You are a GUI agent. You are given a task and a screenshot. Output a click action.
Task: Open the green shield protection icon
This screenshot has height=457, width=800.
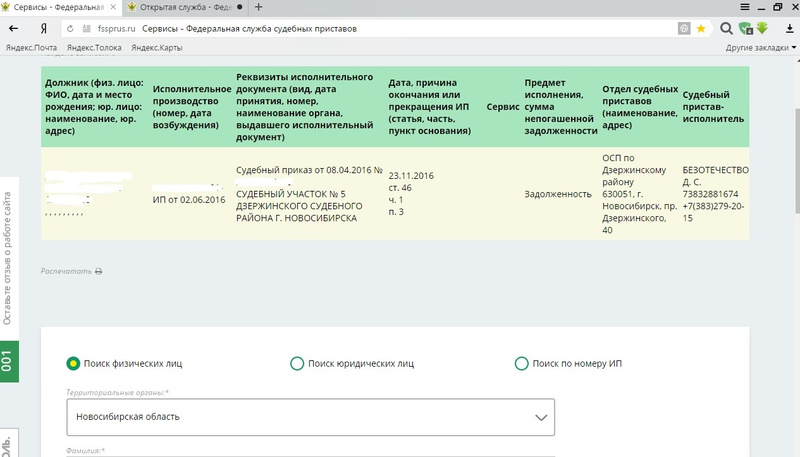pos(745,29)
